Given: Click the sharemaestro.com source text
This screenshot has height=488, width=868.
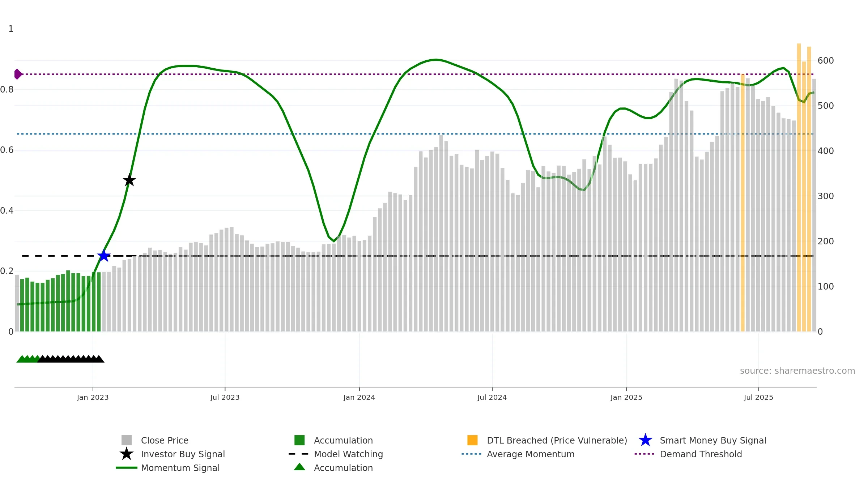Looking at the screenshot, I should point(797,371).
